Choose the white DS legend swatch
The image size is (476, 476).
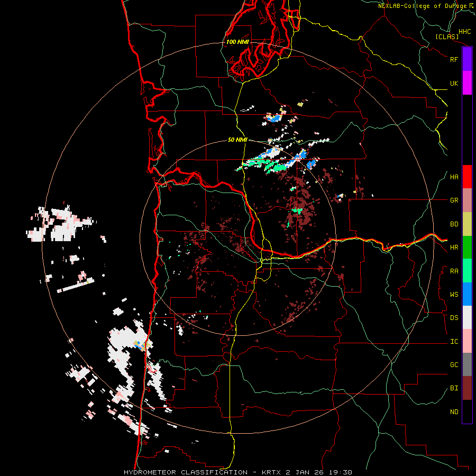[x=467, y=317]
